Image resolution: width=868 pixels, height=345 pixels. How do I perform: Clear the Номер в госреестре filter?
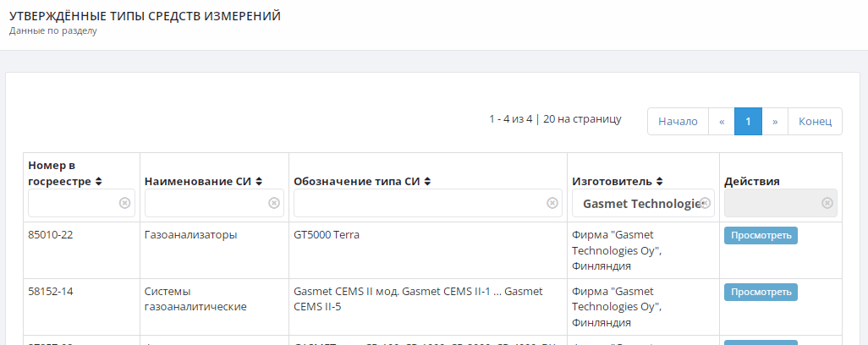tap(124, 203)
